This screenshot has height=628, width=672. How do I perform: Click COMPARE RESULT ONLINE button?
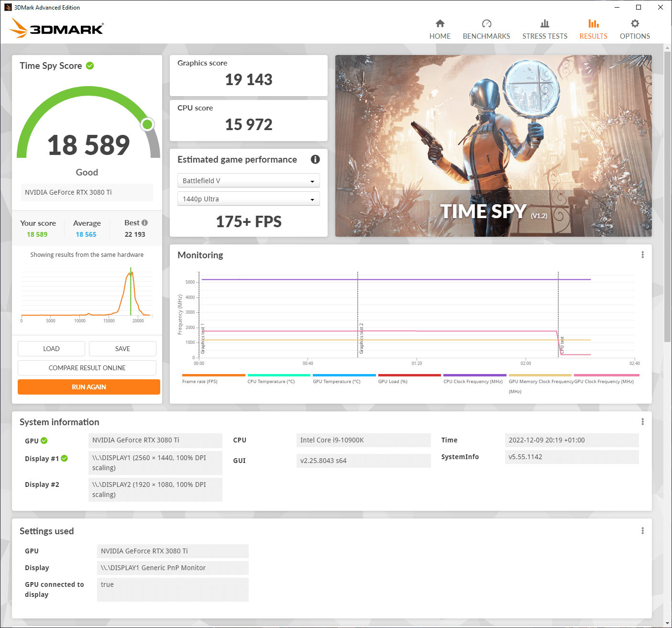click(x=87, y=368)
